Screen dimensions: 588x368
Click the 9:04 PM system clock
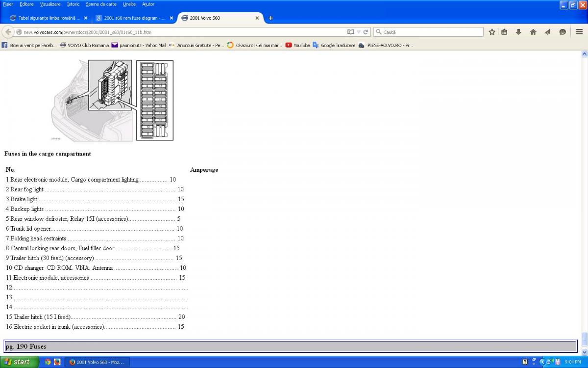click(573, 362)
